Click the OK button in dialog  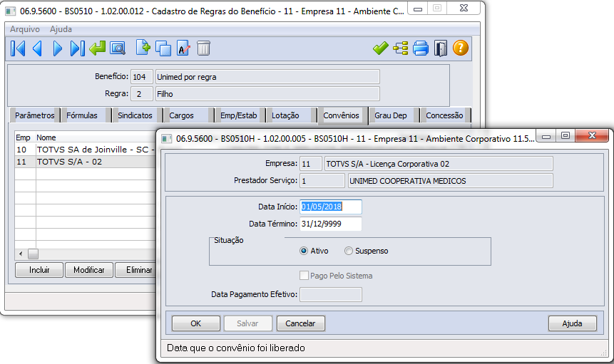pos(196,323)
